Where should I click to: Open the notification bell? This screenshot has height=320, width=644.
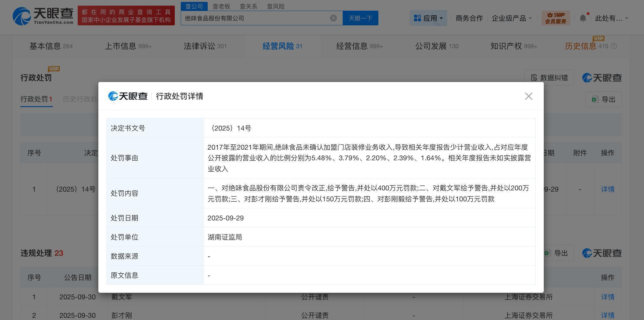pos(583,18)
